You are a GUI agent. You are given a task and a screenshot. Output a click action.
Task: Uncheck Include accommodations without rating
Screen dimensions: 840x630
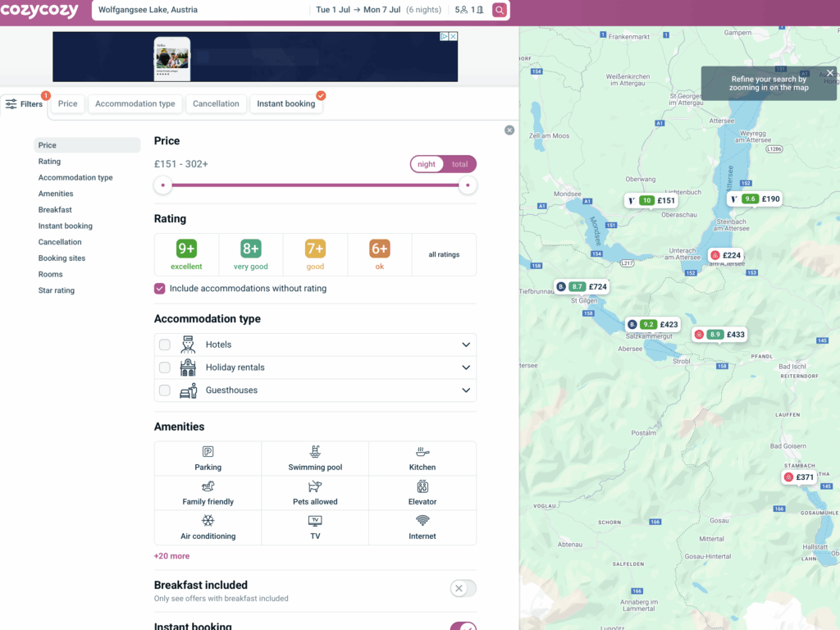[160, 288]
